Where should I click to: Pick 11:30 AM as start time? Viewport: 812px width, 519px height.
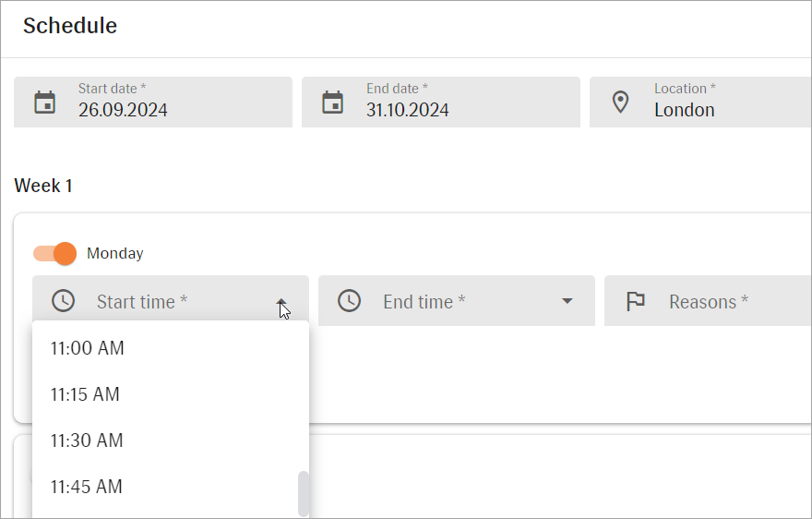pyautogui.click(x=87, y=441)
